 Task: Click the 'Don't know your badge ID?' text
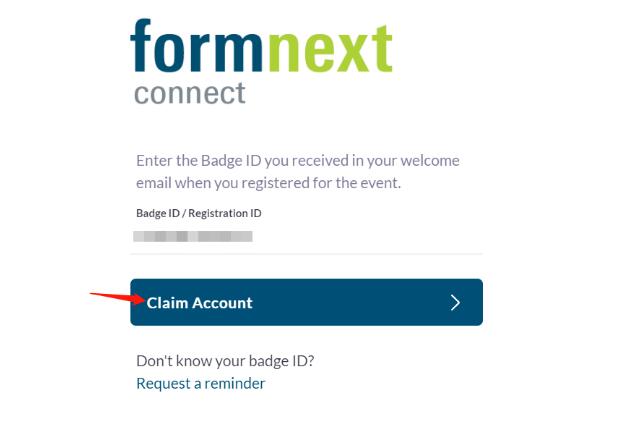coord(231,361)
